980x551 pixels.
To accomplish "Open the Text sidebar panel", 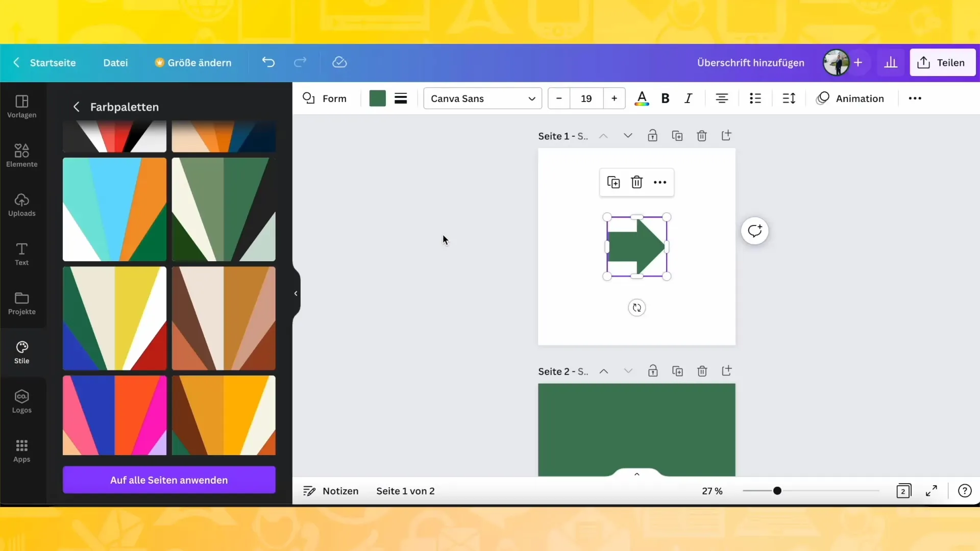I will click(21, 254).
